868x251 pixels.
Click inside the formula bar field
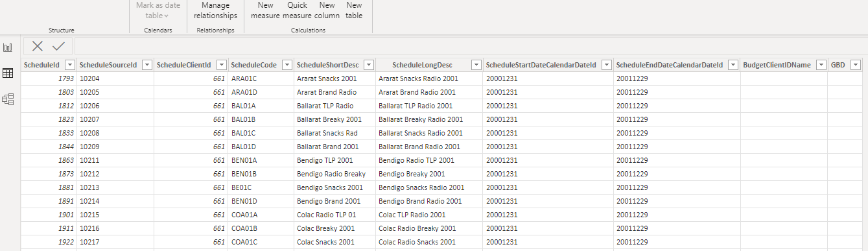[x=471, y=46]
